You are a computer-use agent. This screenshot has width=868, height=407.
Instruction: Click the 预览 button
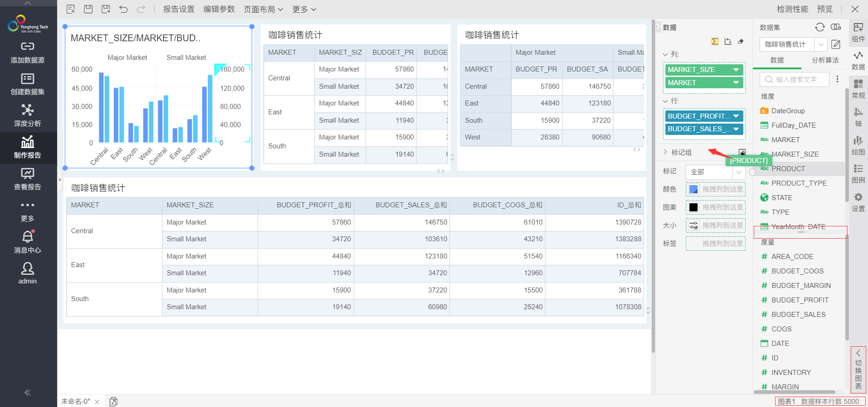(x=824, y=9)
